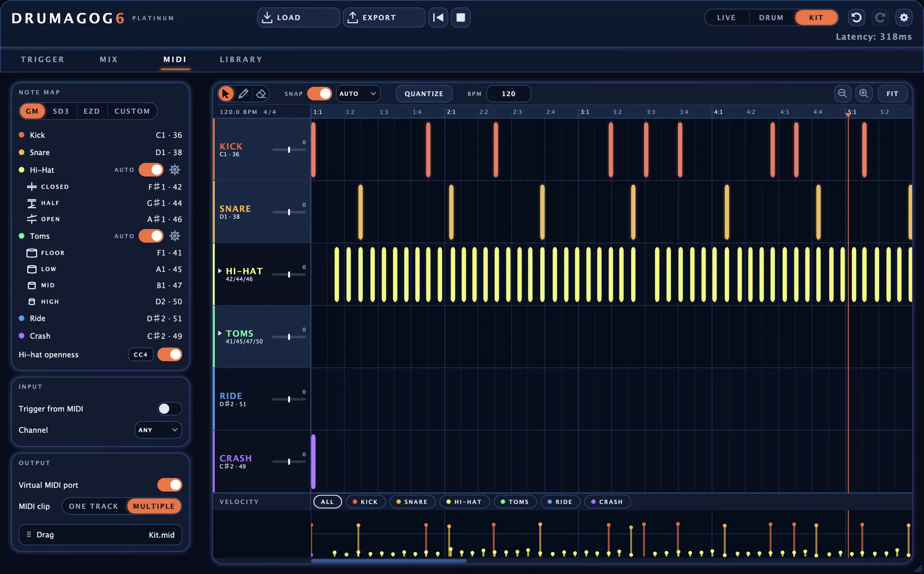
Task: Click the high tom icon
Action: click(x=31, y=302)
